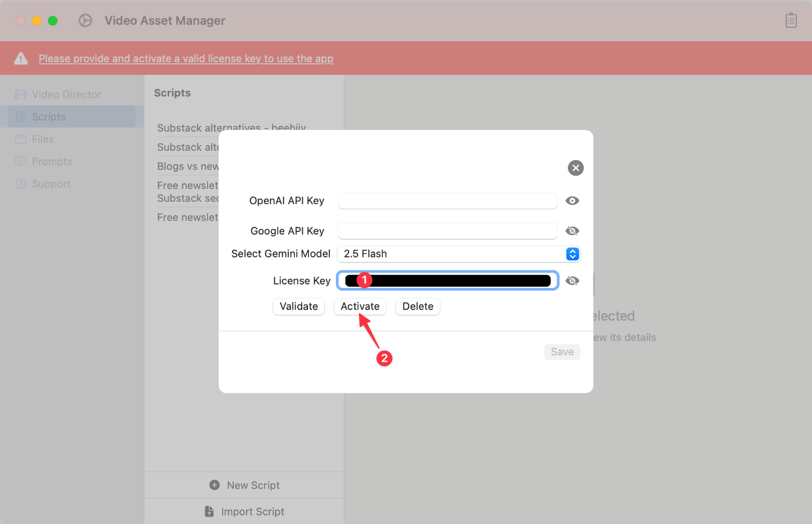Click the Validate button
Viewport: 812px width, 524px height.
[x=298, y=307]
